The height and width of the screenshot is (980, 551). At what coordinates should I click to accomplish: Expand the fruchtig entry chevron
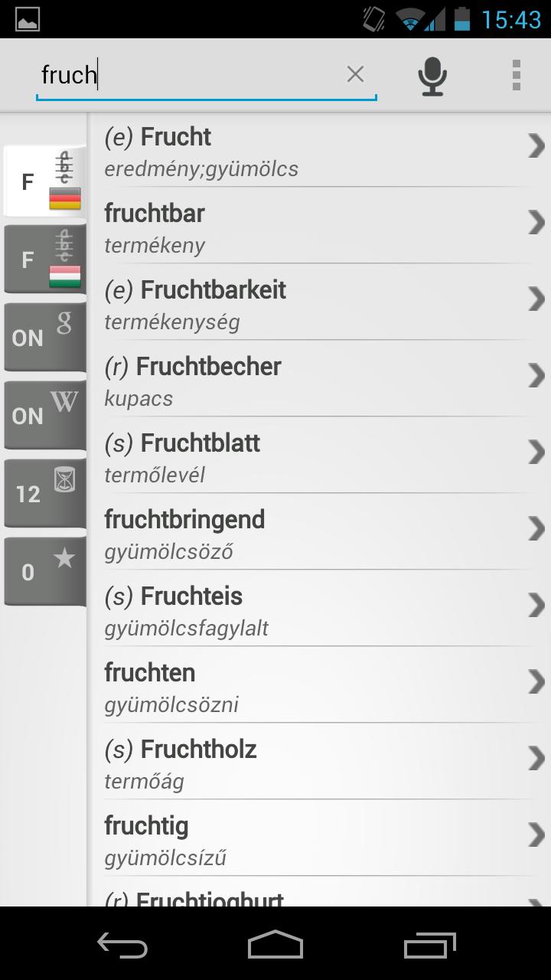coord(536,835)
